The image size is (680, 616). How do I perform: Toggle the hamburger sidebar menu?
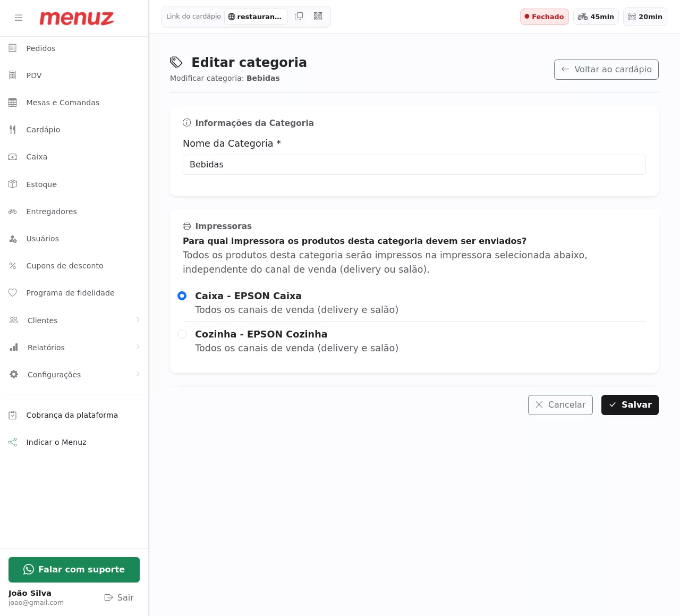[x=19, y=18]
